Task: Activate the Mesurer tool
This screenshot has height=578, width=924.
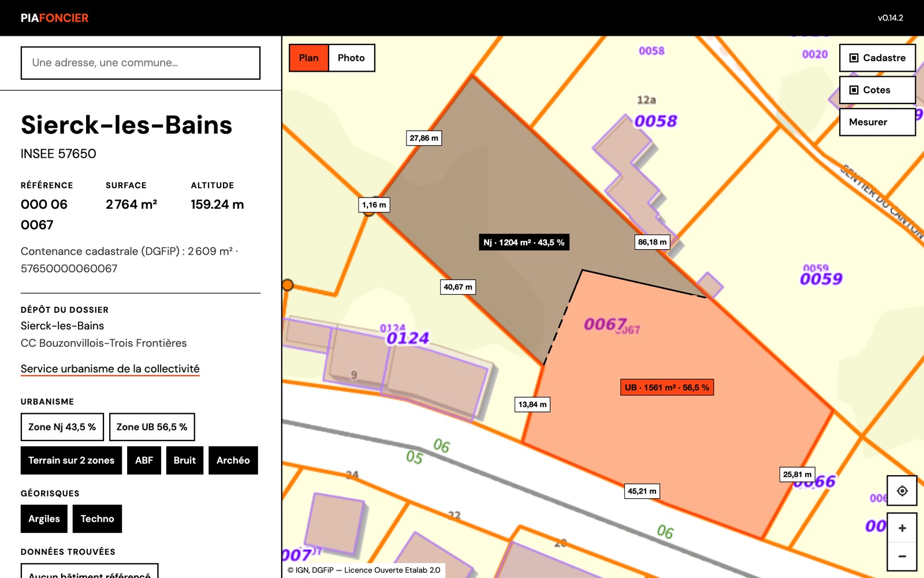Action: [x=877, y=122]
